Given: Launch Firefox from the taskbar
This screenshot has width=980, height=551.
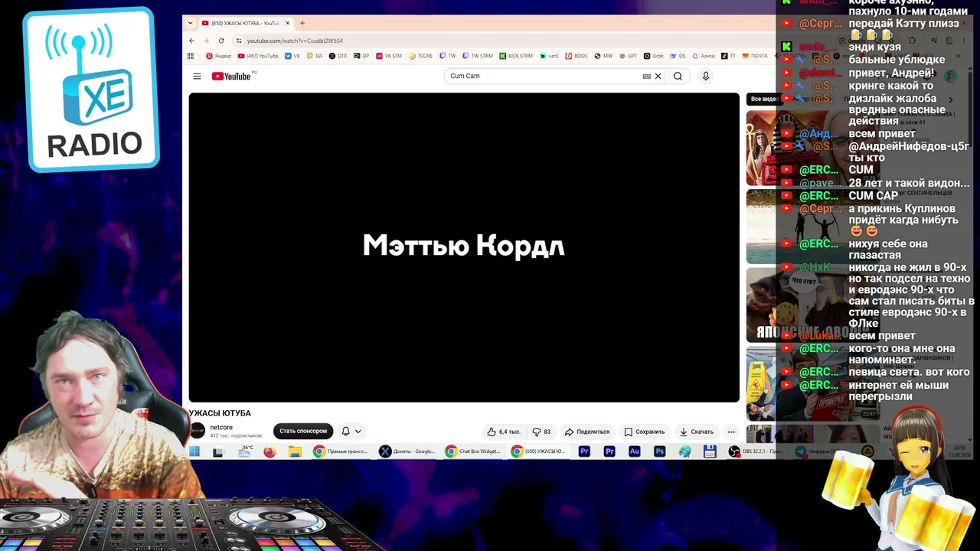Looking at the screenshot, I should 269,452.
